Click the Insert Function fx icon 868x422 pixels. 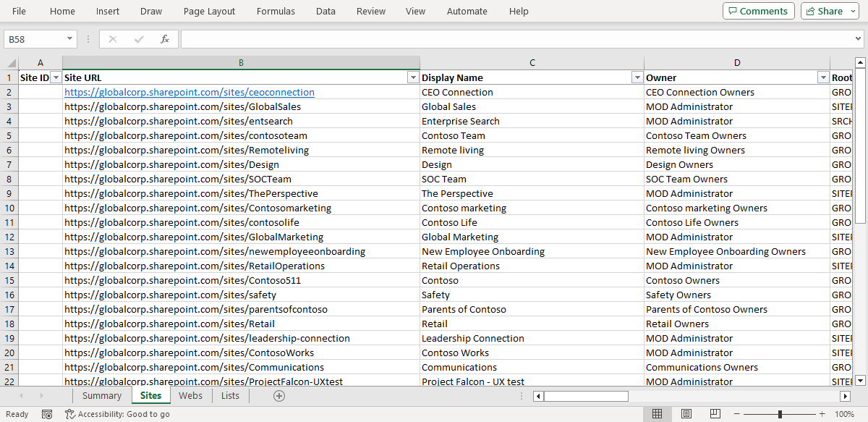coord(165,39)
